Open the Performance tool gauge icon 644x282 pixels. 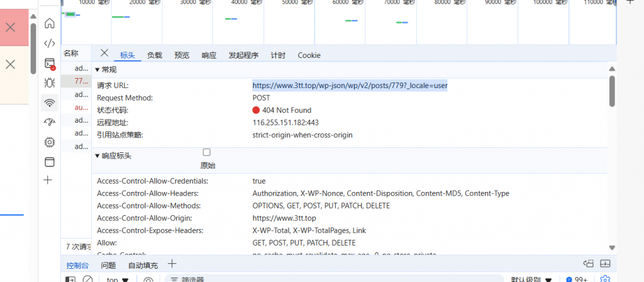click(x=49, y=122)
